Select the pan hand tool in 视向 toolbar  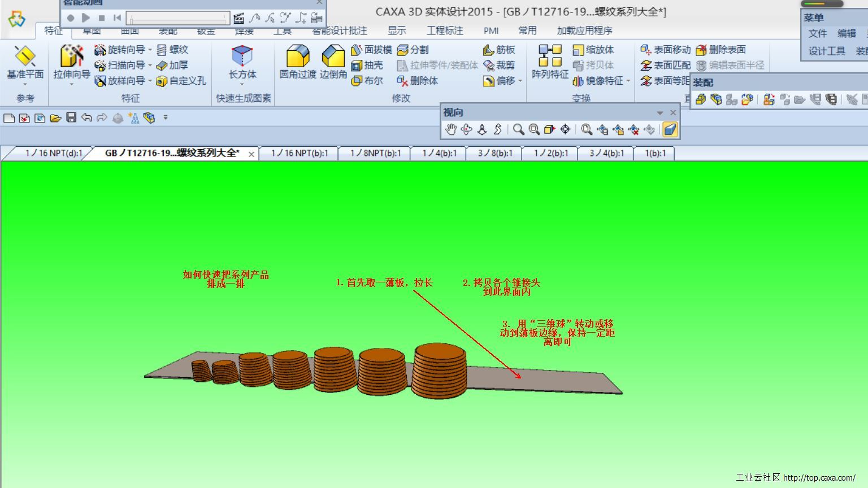pyautogui.click(x=450, y=130)
